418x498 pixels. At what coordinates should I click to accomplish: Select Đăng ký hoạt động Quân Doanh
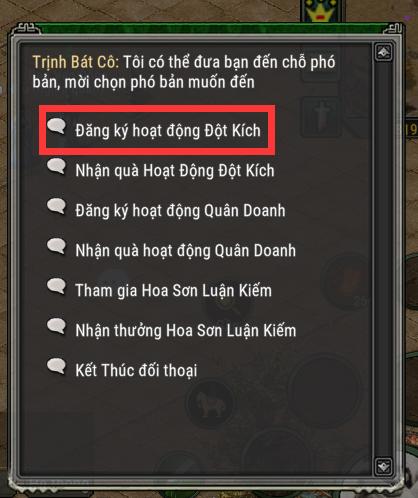click(180, 211)
